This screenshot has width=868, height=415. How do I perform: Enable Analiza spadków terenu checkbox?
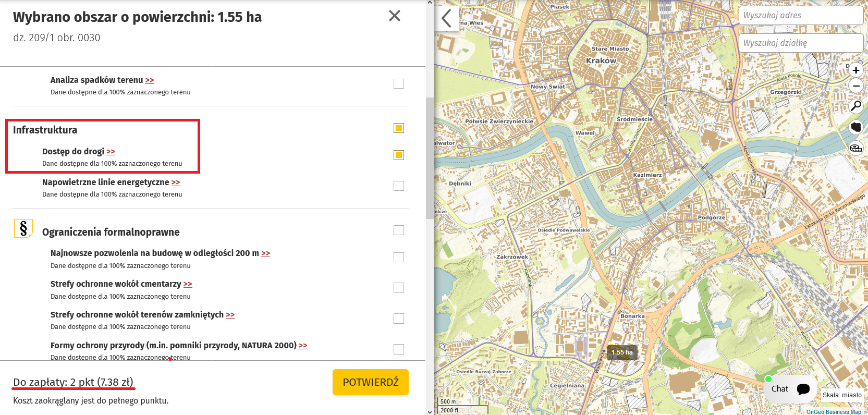(399, 84)
